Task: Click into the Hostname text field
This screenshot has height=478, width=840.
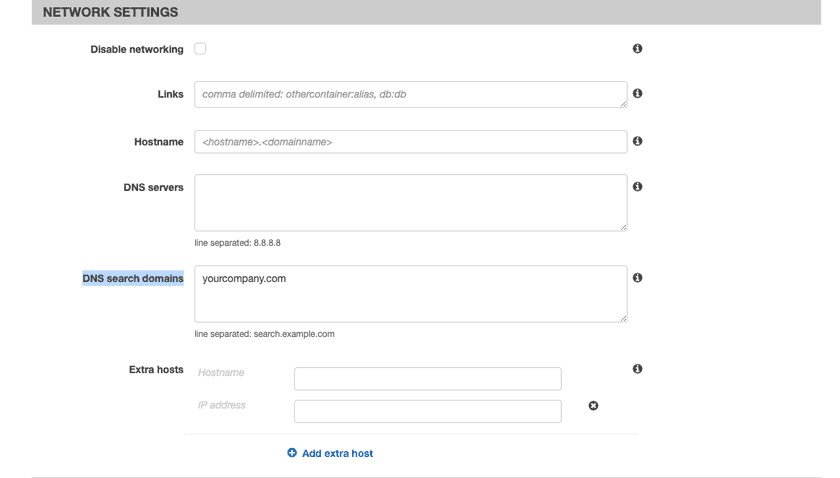Action: click(x=410, y=142)
